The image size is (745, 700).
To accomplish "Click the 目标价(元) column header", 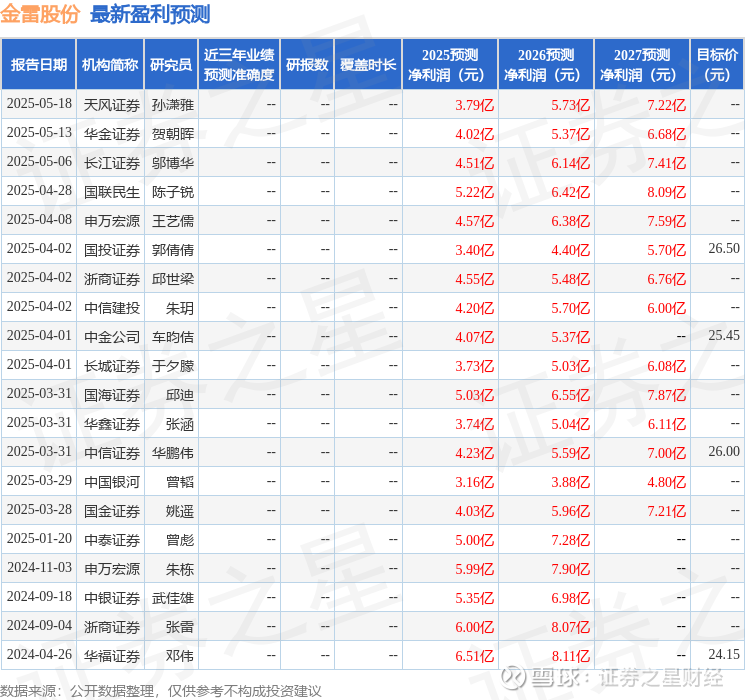I will (717, 65).
